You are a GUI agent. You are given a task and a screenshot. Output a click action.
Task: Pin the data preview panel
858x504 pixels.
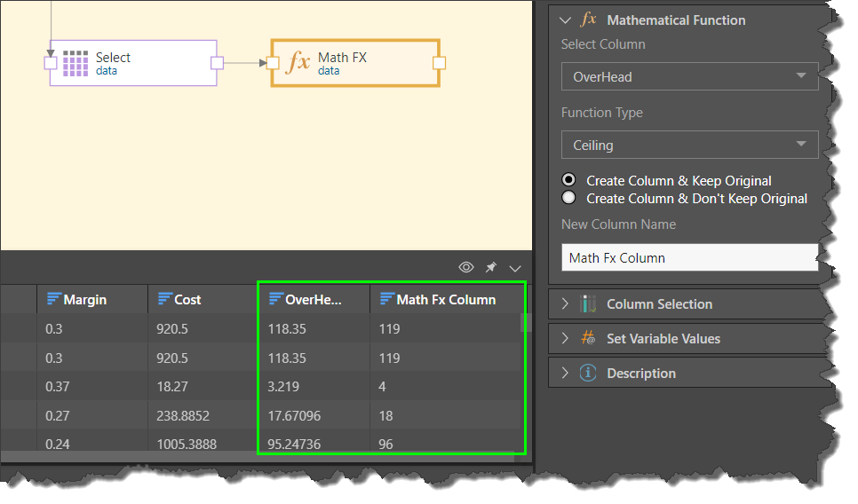tap(490, 267)
